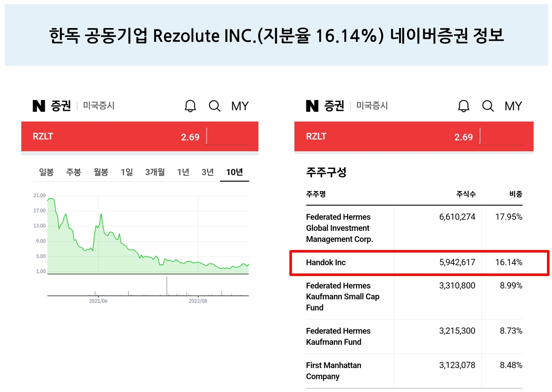Image resolution: width=552 pixels, height=392 pixels.
Task: Open MY menu in left panel
Action: pyautogui.click(x=240, y=106)
